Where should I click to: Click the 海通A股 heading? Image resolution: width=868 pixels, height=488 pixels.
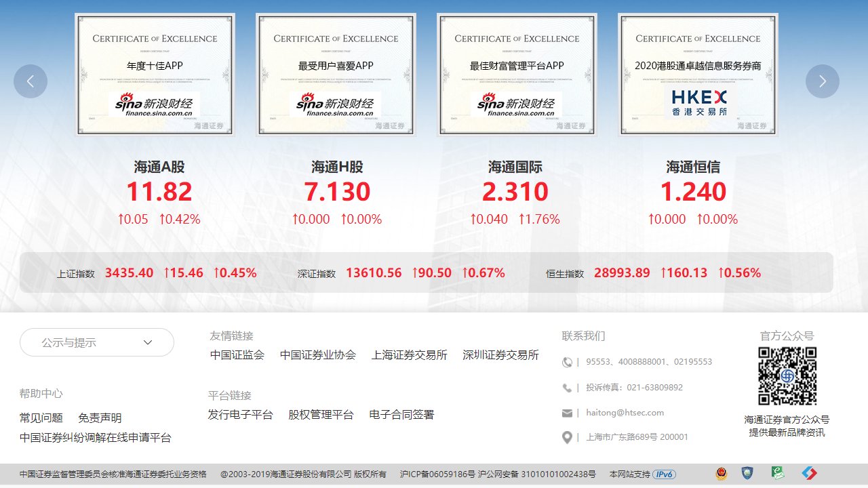pyautogui.click(x=159, y=167)
